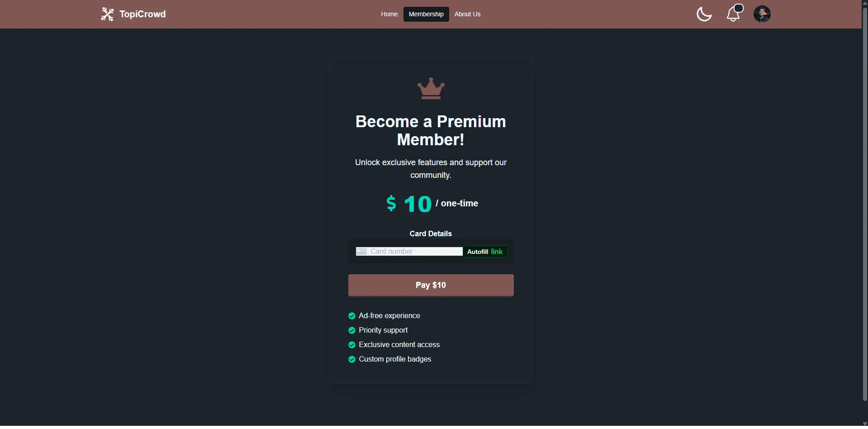Click the scrollbar down arrow
The height and width of the screenshot is (429, 868).
[864, 424]
